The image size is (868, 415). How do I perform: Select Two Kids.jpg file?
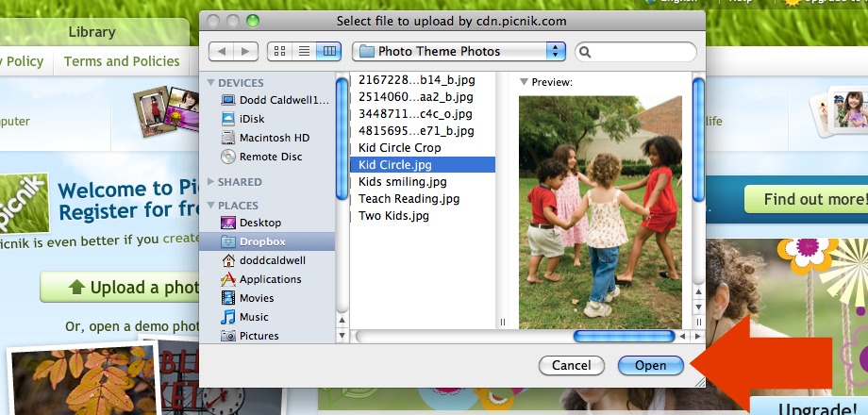click(x=393, y=216)
